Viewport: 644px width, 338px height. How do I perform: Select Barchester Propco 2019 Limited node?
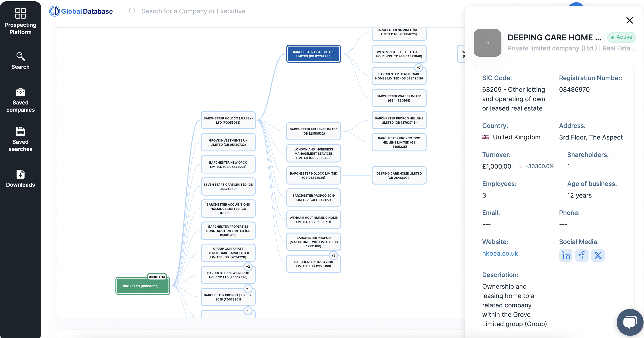point(314,198)
